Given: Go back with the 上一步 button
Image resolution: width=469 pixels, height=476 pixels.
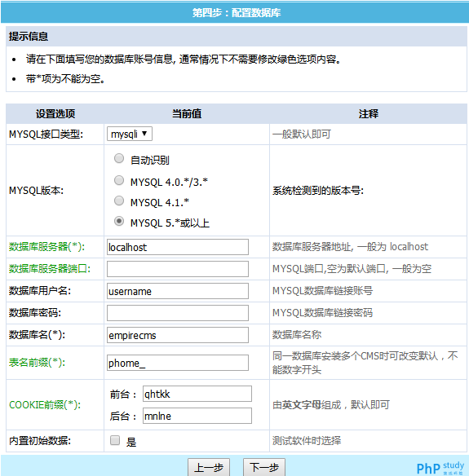Looking at the screenshot, I should coord(209,467).
